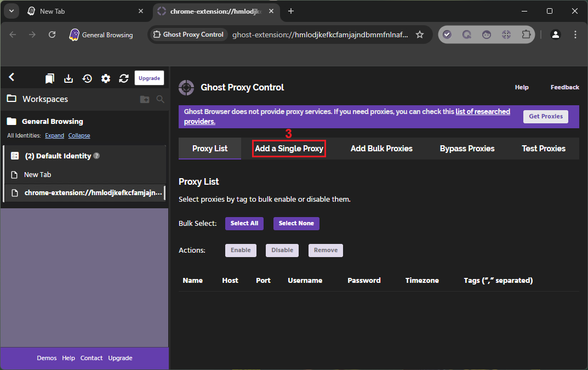Open the Demos footer link

point(47,358)
